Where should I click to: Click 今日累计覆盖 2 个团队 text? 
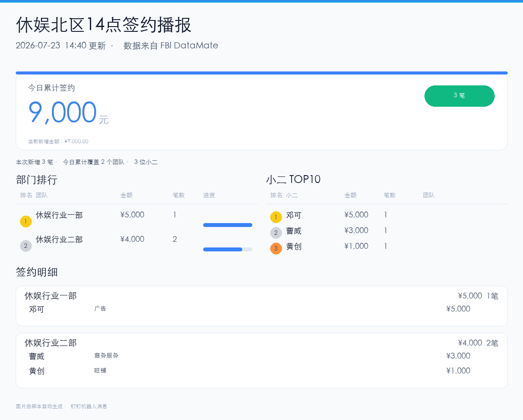[x=93, y=162]
